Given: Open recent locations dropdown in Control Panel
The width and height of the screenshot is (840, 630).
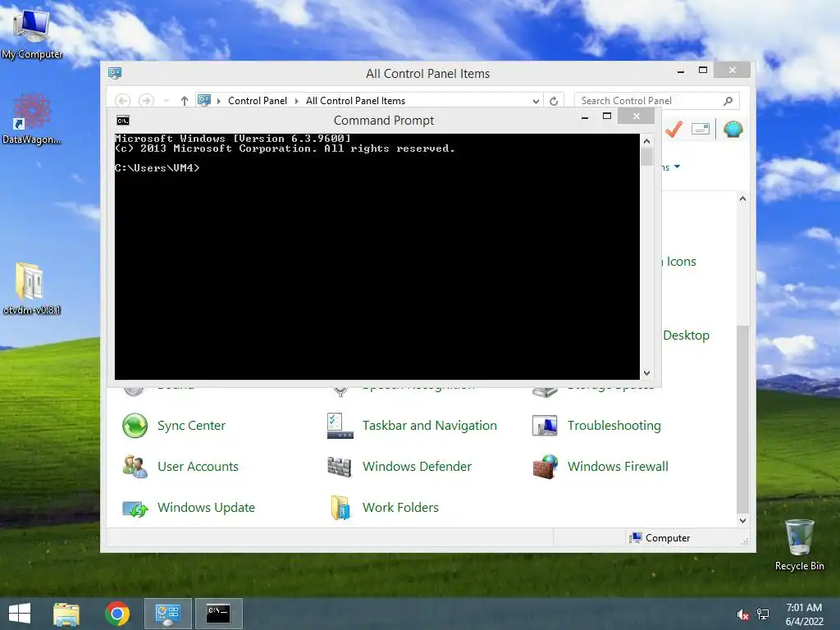Looking at the screenshot, I should 166,101.
